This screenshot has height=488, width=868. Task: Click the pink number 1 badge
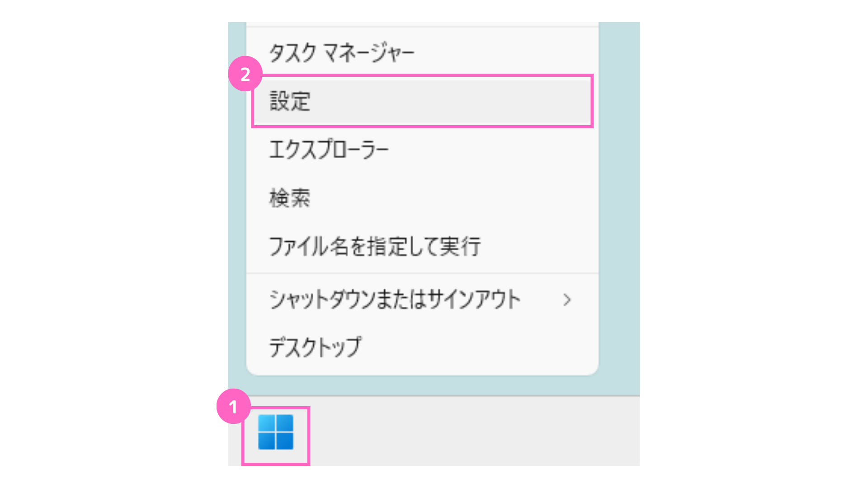pos(234,407)
